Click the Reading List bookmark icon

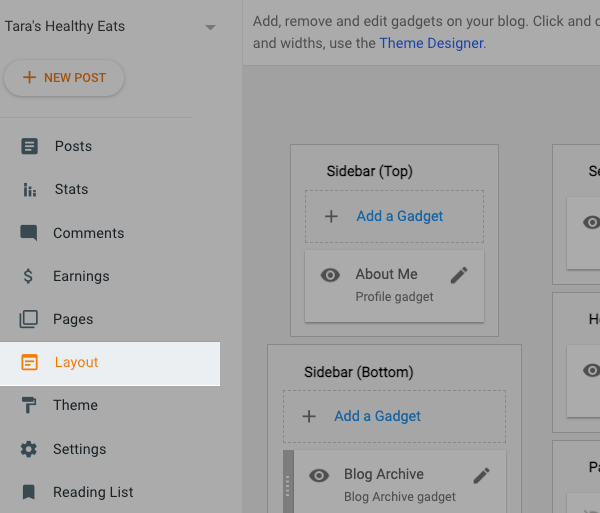(x=29, y=492)
